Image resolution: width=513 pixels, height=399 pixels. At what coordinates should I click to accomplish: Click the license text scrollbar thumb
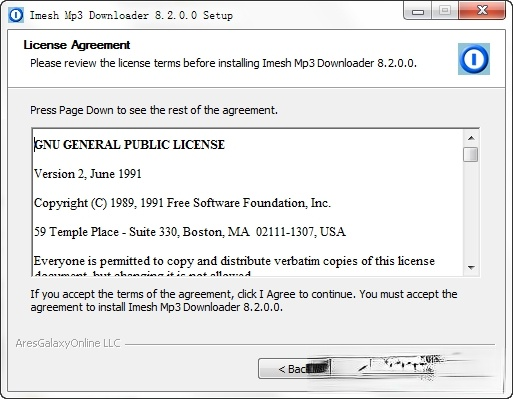(471, 154)
